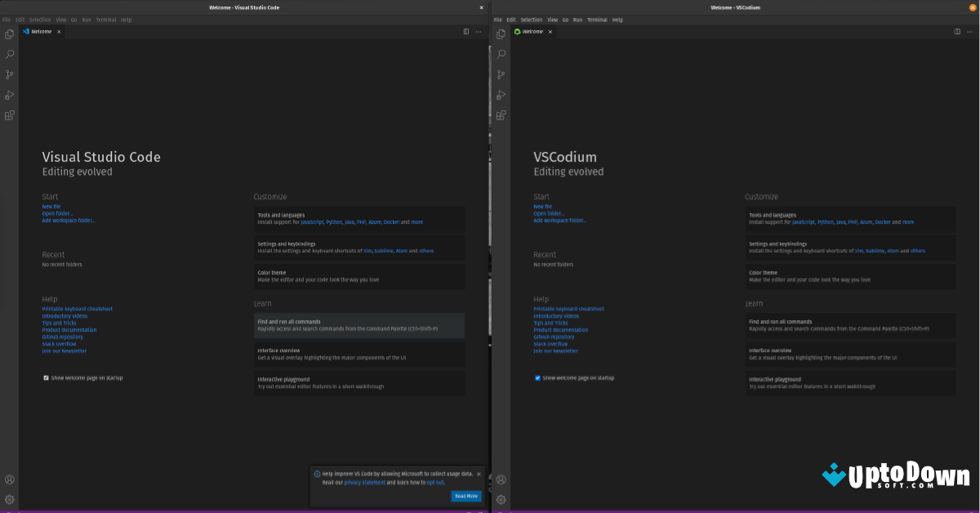Viewport: 980px width, 513px height.
Task: Open More Actions menu in VSCodium editor
Action: pos(969,31)
